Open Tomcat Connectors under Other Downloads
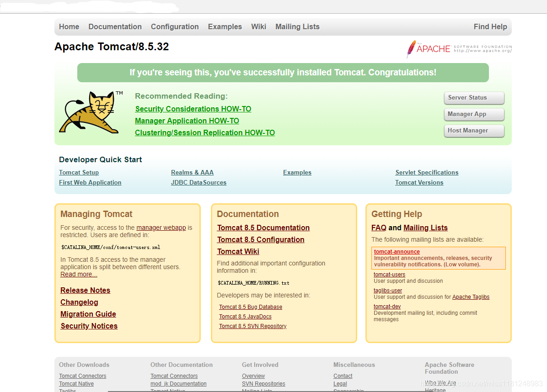The height and width of the screenshot is (392, 547). tap(83, 376)
